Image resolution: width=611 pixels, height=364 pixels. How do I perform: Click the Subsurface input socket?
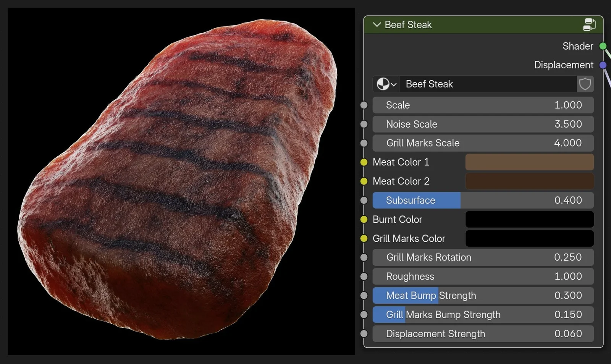(363, 200)
